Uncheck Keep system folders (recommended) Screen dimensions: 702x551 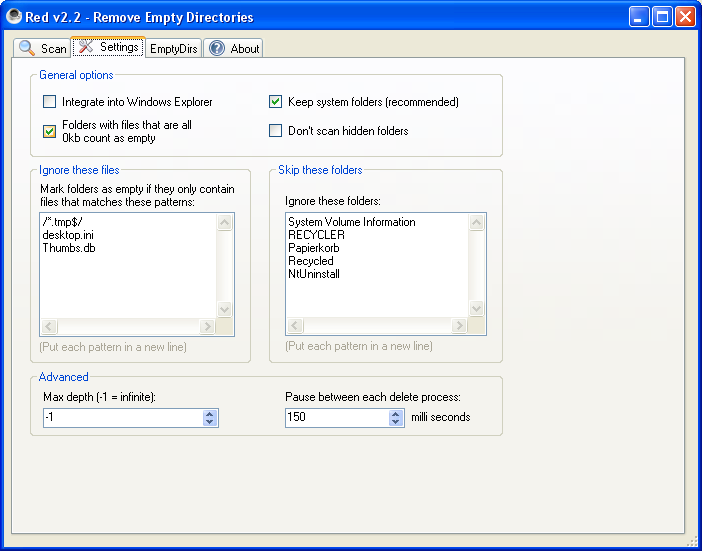pyautogui.click(x=275, y=102)
